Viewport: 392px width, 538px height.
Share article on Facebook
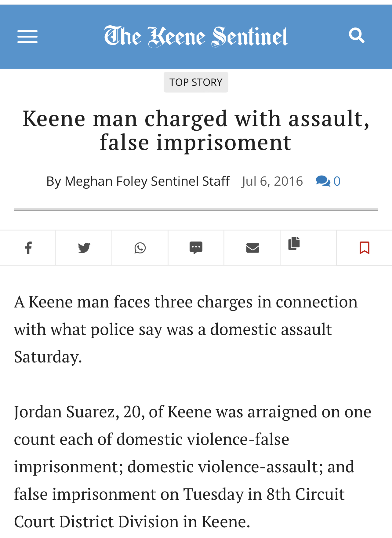point(28,248)
